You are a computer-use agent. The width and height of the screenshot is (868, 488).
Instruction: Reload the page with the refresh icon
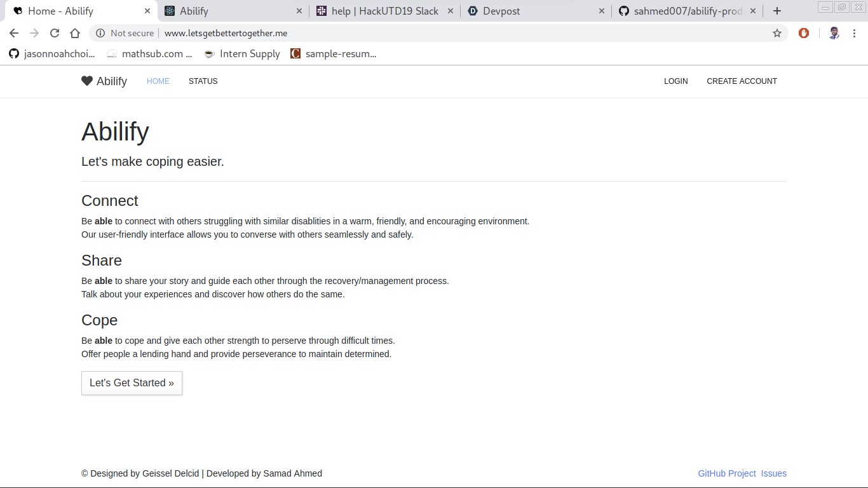(55, 33)
